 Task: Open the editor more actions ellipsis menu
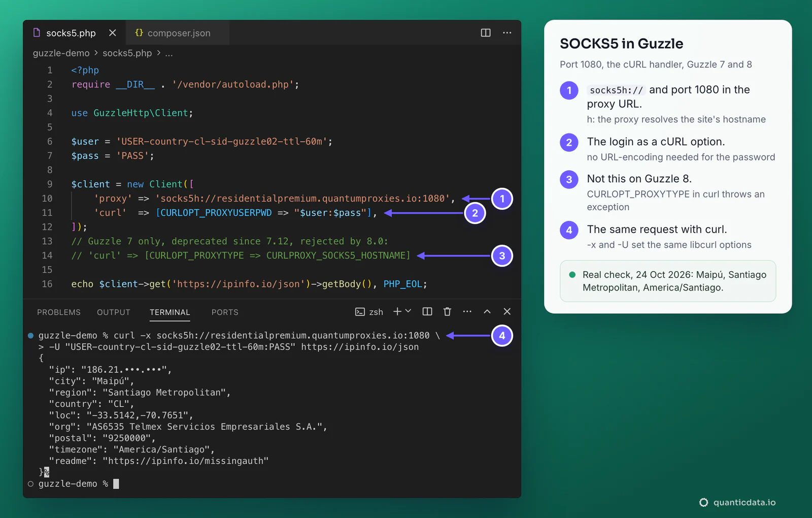[507, 33]
